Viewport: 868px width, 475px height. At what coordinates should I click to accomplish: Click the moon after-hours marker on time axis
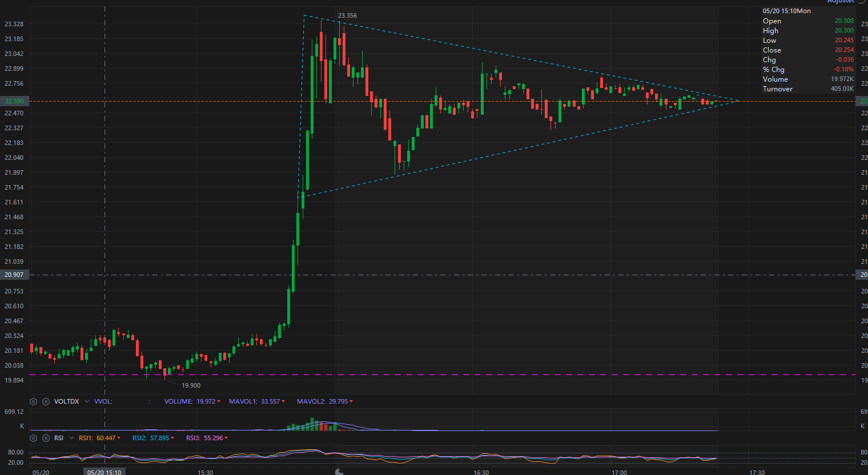pyautogui.click(x=339, y=472)
